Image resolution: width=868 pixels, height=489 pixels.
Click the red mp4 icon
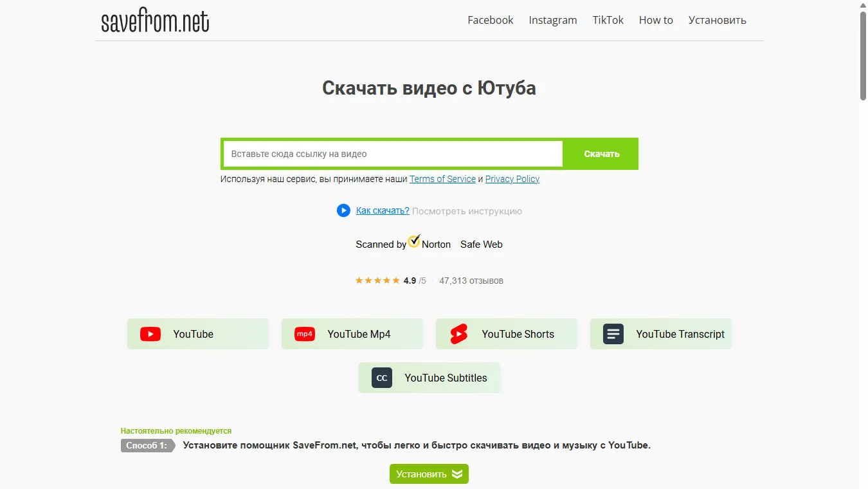click(x=305, y=334)
